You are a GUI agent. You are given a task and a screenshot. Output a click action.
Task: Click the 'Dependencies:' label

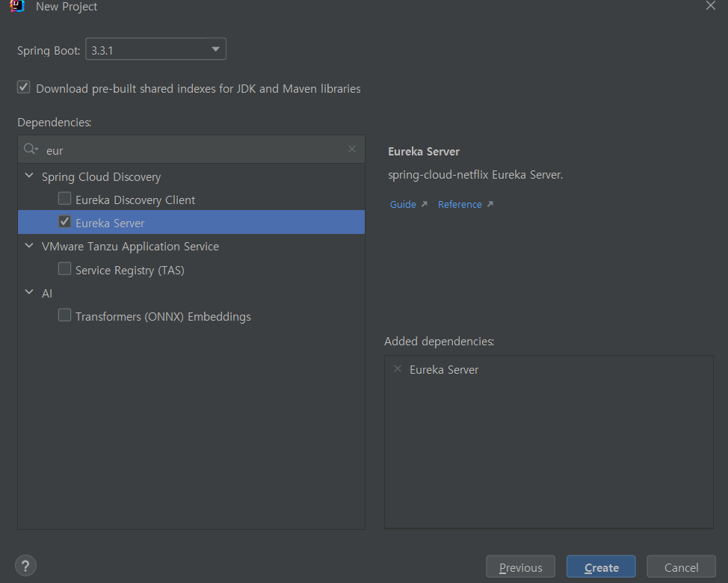click(x=55, y=123)
